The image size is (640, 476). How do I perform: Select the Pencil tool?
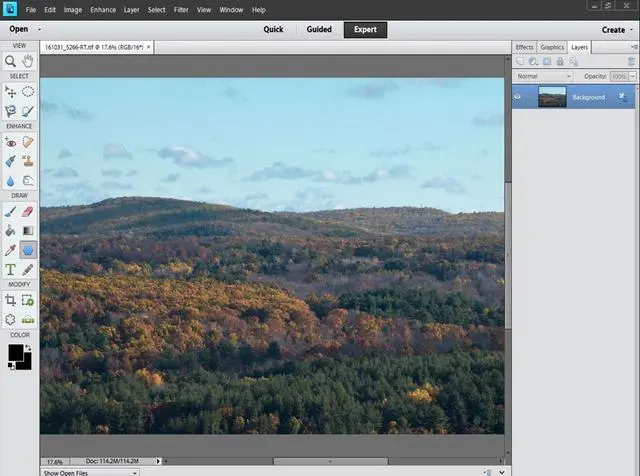(28, 269)
